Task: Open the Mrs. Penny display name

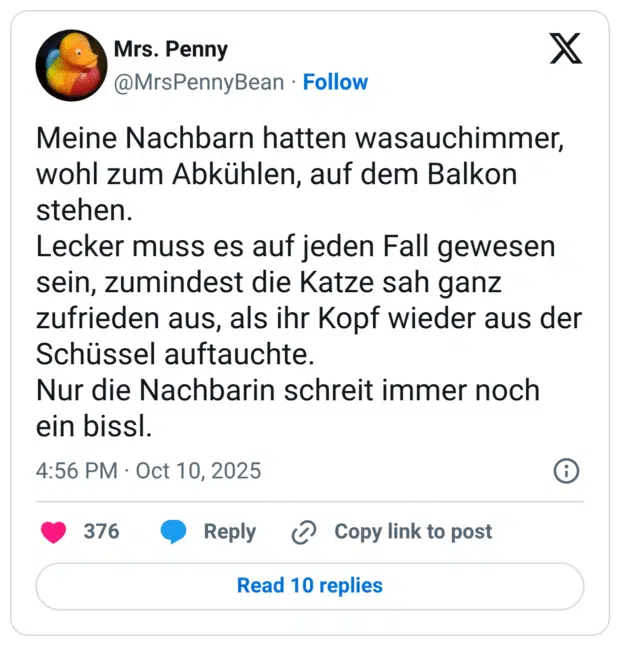Action: click(170, 49)
